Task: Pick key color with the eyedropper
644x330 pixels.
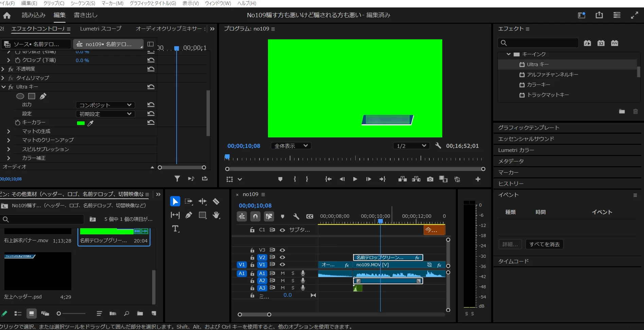Action: [90, 123]
